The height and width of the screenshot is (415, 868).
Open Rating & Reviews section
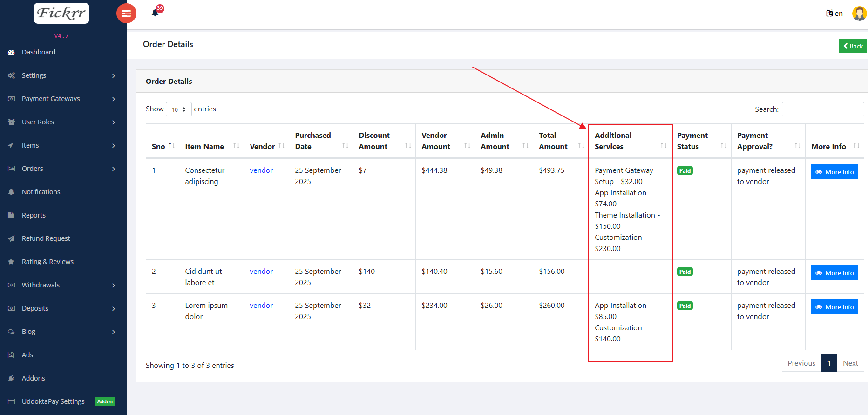pyautogui.click(x=47, y=262)
